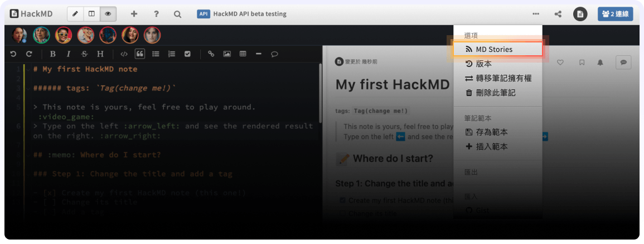The image size is (644, 244).
Task: Click the '## :memo: Where do I start?' line
Action: click(96, 155)
